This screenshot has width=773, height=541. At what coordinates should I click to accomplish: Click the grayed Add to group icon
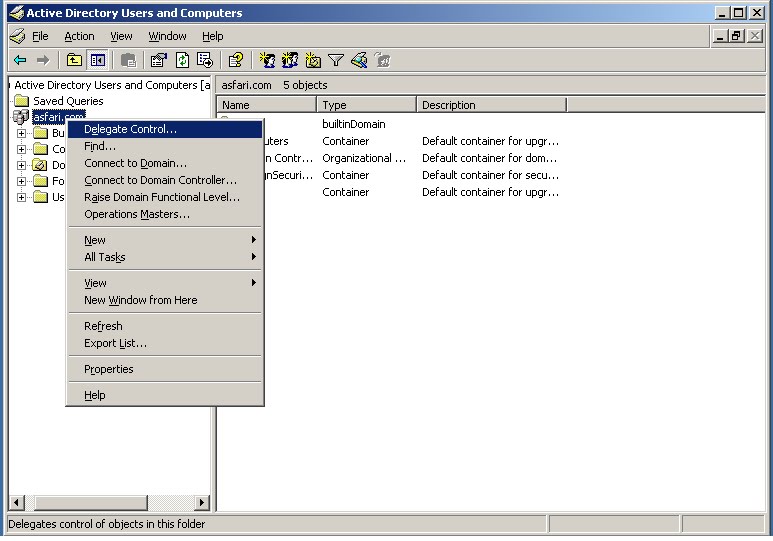(x=383, y=60)
